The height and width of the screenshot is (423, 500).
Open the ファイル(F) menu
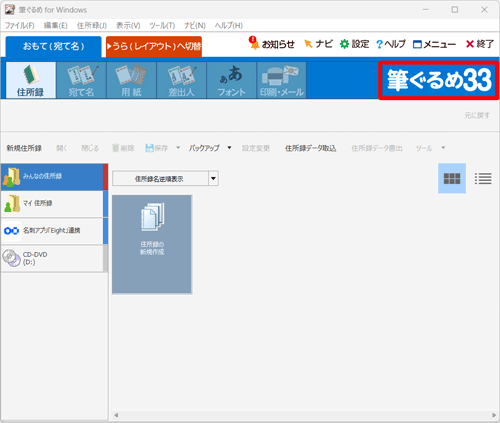point(20,25)
